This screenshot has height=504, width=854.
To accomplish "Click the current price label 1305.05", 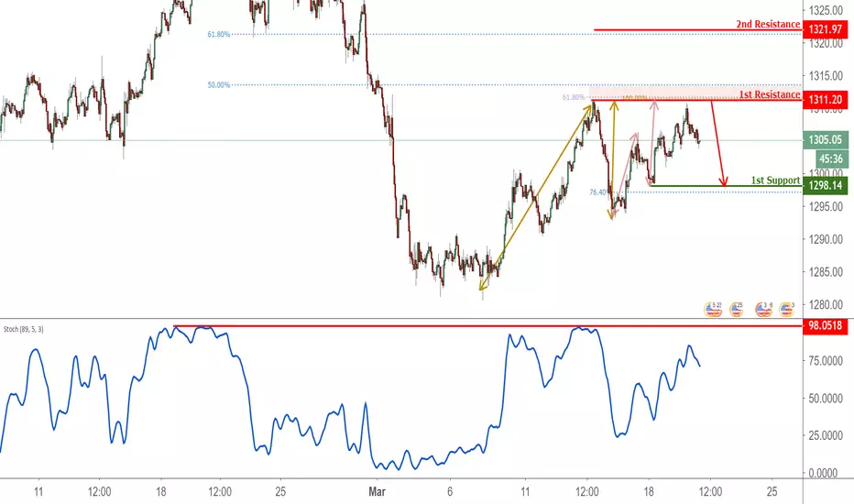I will (825, 139).
